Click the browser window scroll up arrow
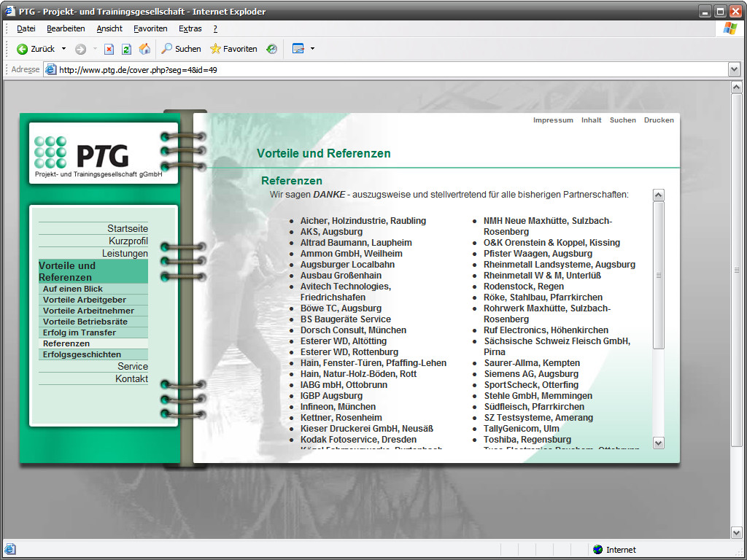Viewport: 747px width, 560px height. [737, 87]
